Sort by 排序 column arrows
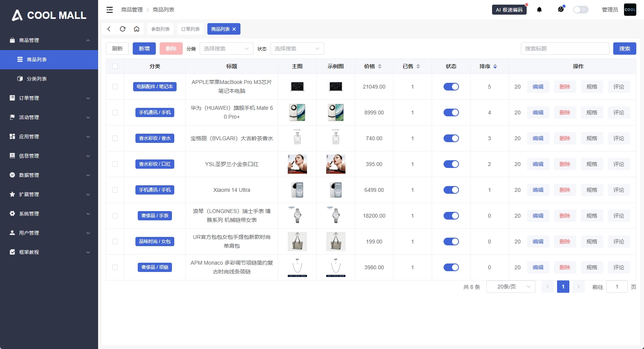This screenshot has width=644, height=349. pos(495,66)
